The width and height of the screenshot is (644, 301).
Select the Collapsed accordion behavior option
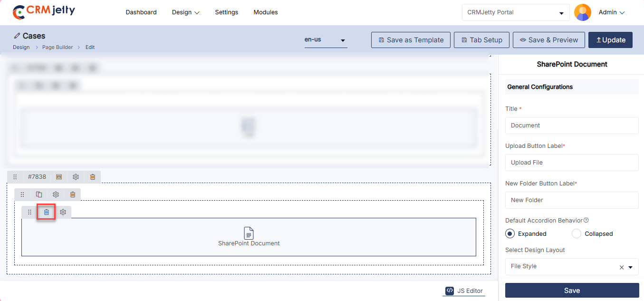(x=577, y=233)
